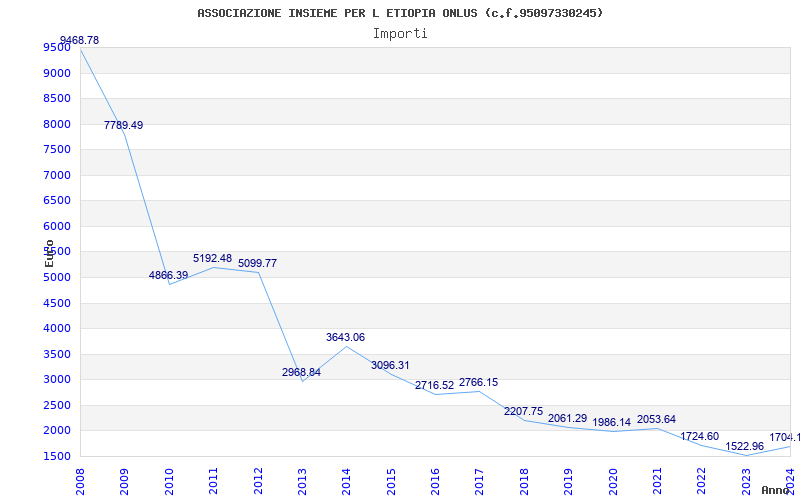Click the data label 5099.77
This screenshot has width=800, height=500.
pos(258,263)
